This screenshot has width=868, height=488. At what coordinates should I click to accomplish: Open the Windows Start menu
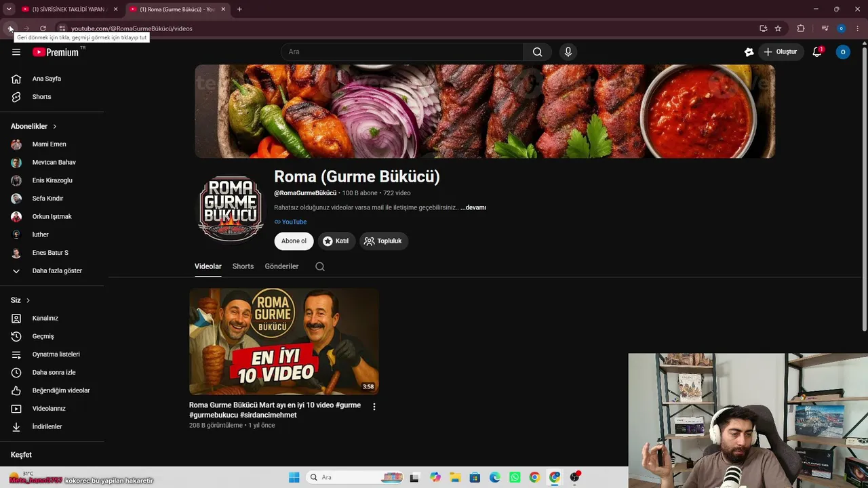(294, 477)
